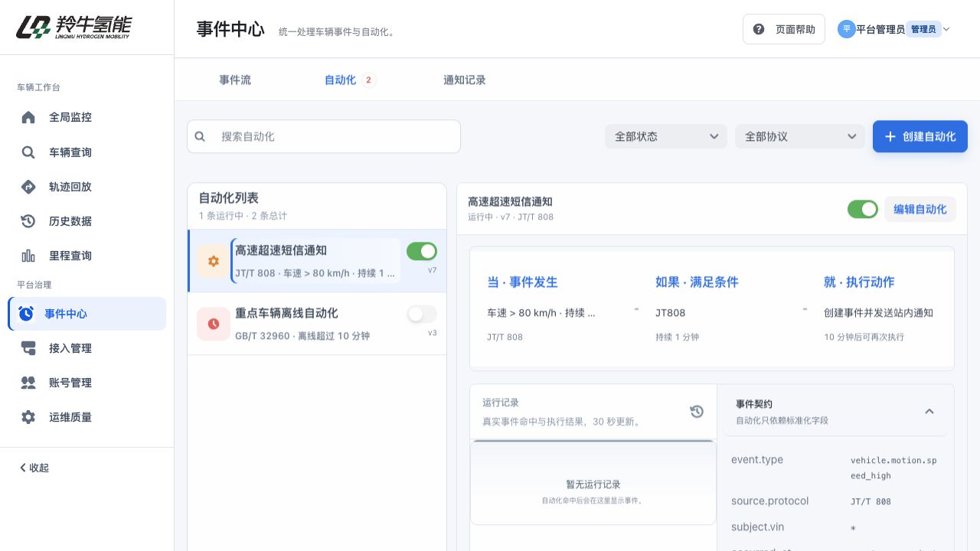Disable 高速超速短信通知 switch in the list
The height and width of the screenshot is (551, 980).
[422, 251]
